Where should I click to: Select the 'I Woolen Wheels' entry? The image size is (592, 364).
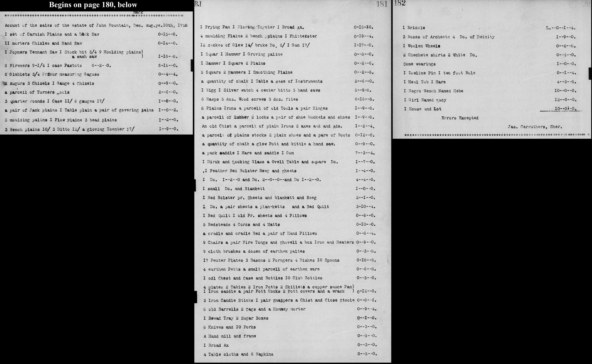click(x=422, y=46)
